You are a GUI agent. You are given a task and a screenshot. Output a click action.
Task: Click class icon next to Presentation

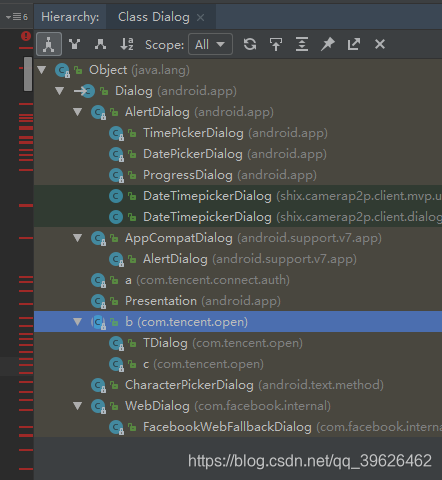98,301
